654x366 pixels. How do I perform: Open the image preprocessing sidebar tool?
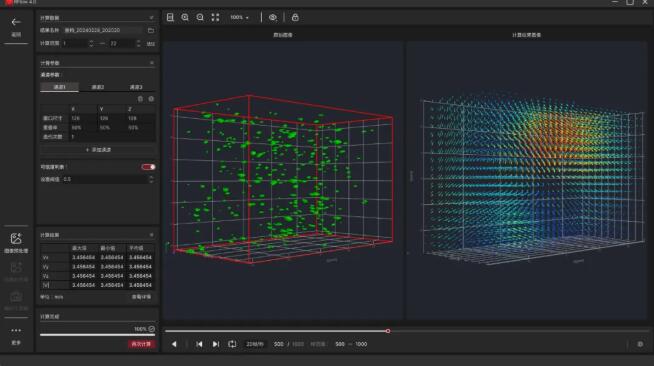pyautogui.click(x=16, y=242)
